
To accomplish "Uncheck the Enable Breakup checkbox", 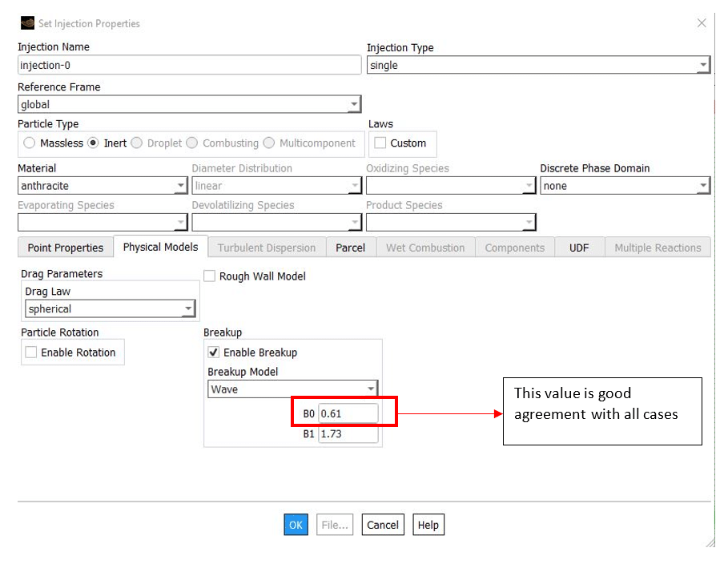I will click(x=214, y=352).
